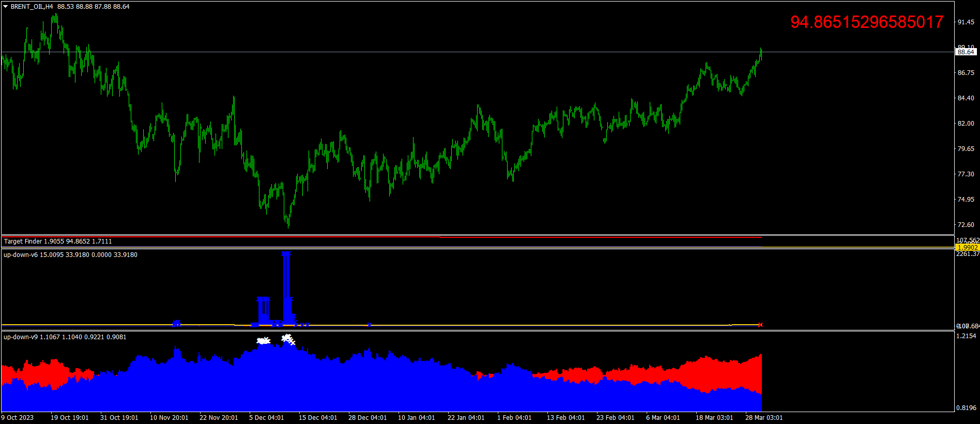Click the 18 Mar 03:01 time label
The image size is (980, 424).
tap(714, 418)
